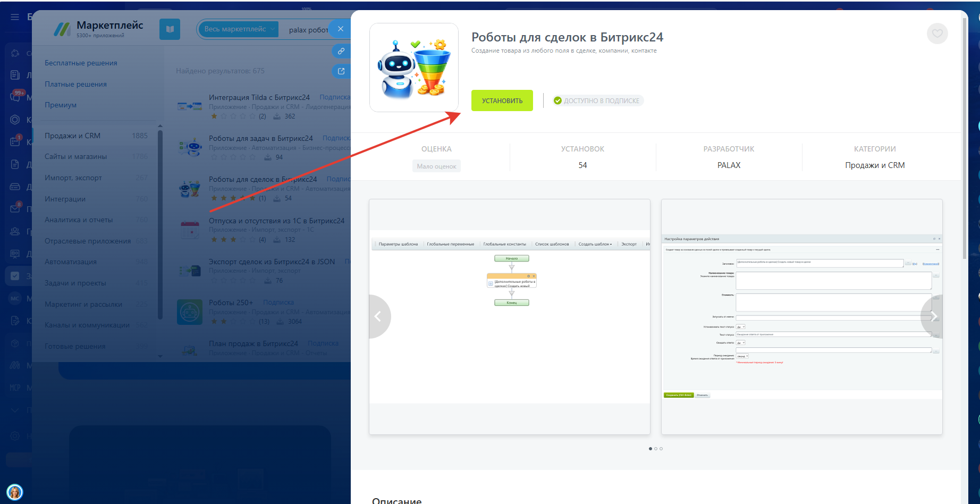The width and height of the screenshot is (980, 504).
Task: Click the Экспорт сделок app icon
Action: tap(190, 271)
